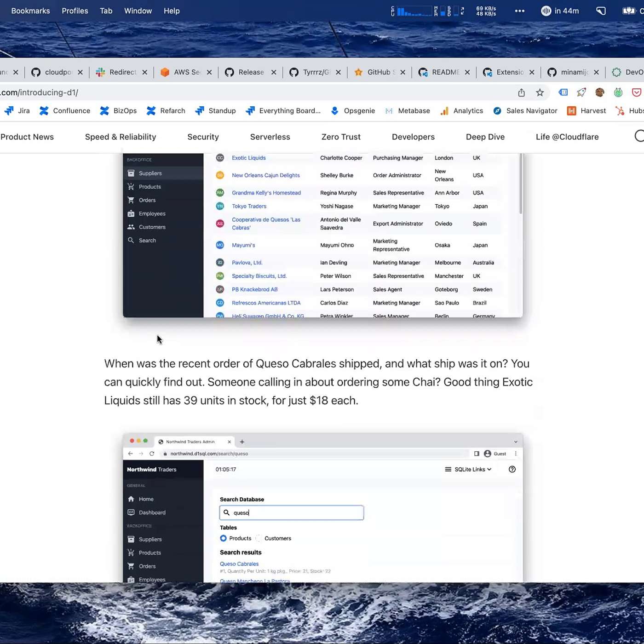Open the Help menu

tap(172, 11)
